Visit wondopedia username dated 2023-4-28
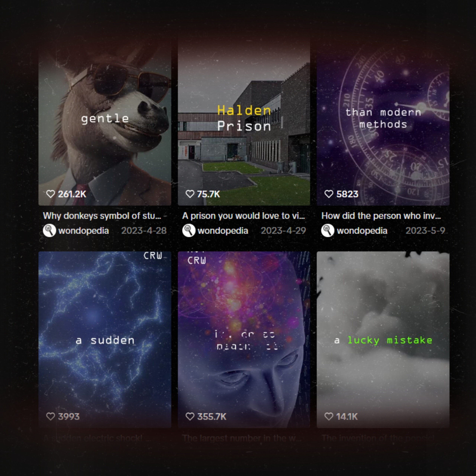 pos(83,231)
